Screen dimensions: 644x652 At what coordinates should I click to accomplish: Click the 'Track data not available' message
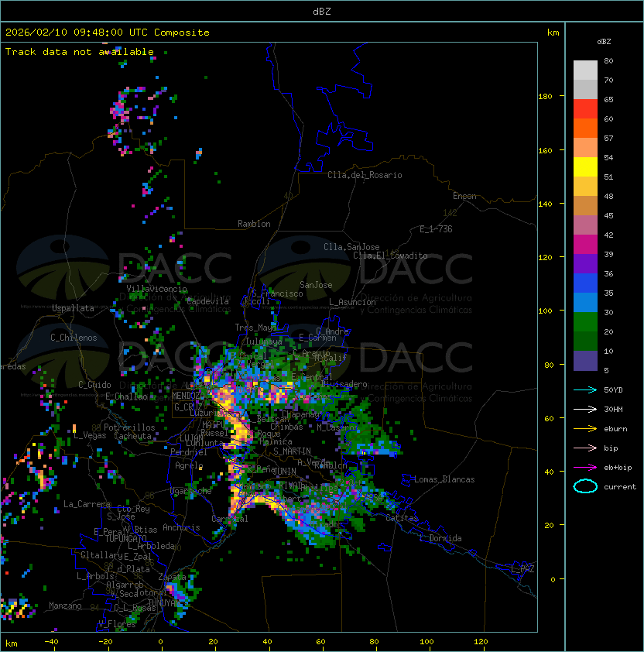[80, 52]
